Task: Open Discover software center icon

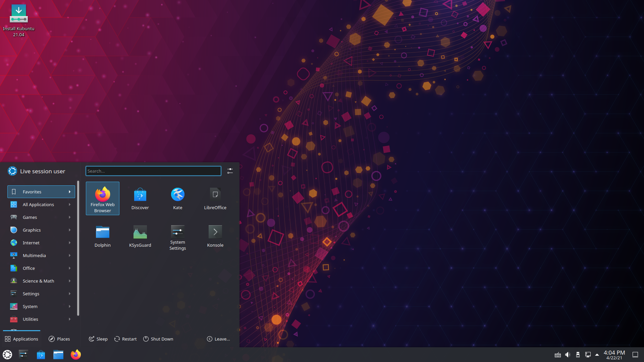Action: (x=140, y=199)
